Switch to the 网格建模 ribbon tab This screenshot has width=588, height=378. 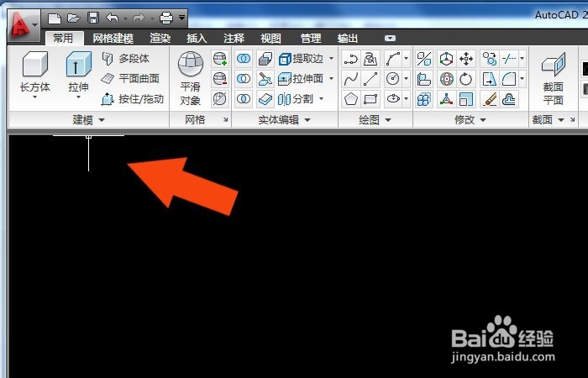(113, 38)
